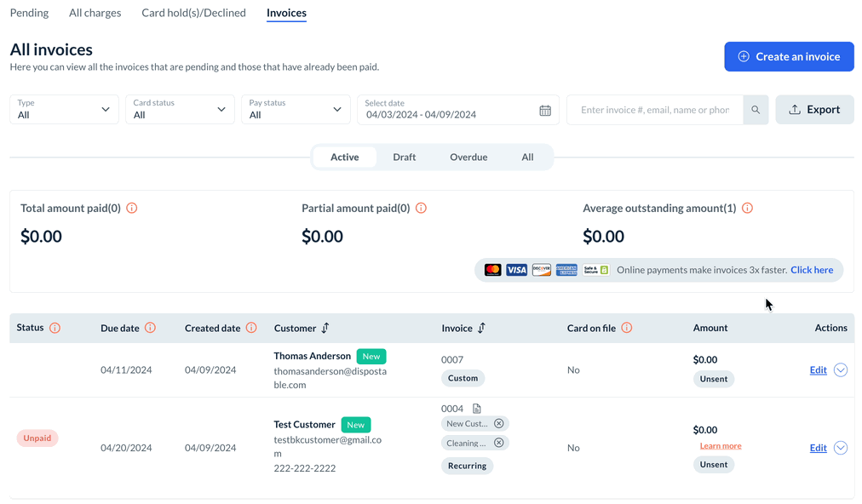Open the Card status dropdown
This screenshot has width=862, height=504.
point(180,110)
